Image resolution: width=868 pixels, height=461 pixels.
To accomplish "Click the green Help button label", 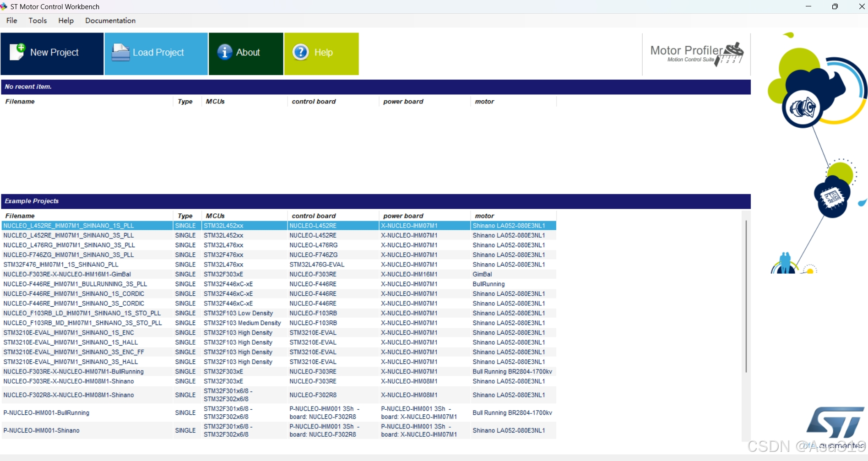I will (x=324, y=53).
